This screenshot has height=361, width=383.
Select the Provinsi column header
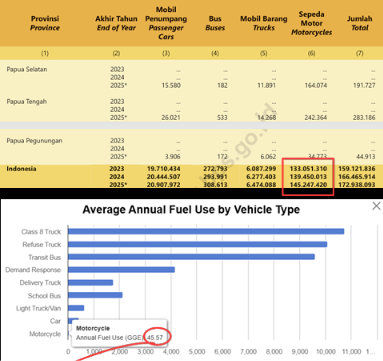pyautogui.click(x=45, y=23)
